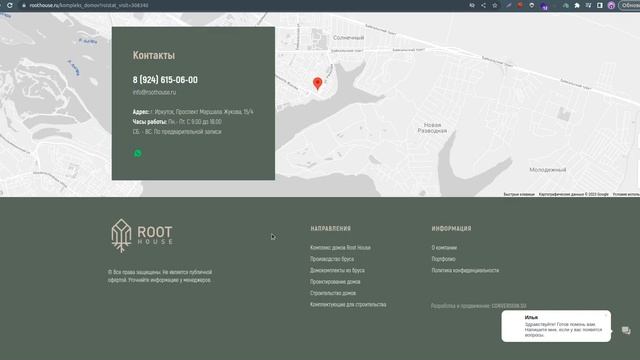Click the Root House footer logo
Image resolution: width=640 pixels, height=360 pixels.
point(142,236)
